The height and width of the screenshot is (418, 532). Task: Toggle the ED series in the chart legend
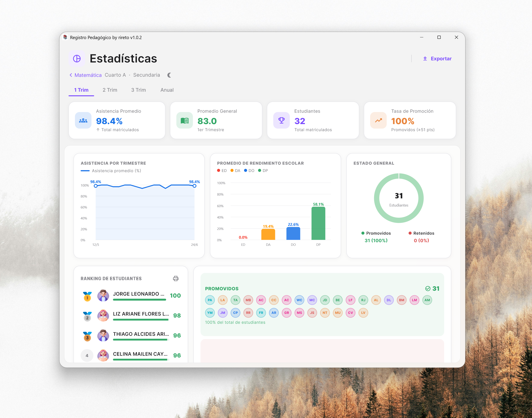click(222, 171)
